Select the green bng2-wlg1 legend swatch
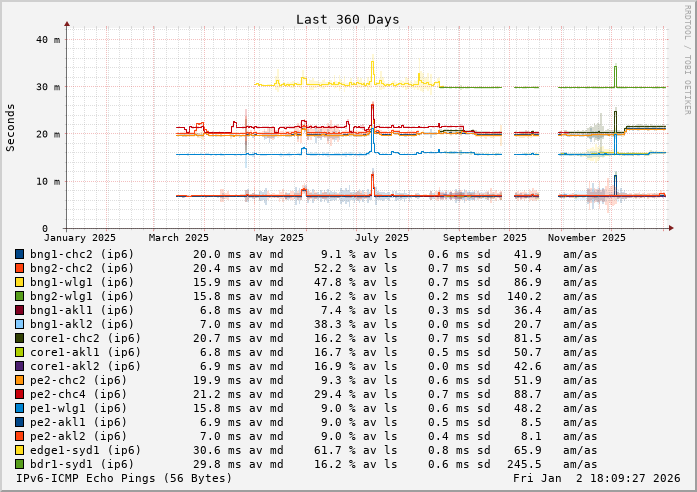 point(19,296)
